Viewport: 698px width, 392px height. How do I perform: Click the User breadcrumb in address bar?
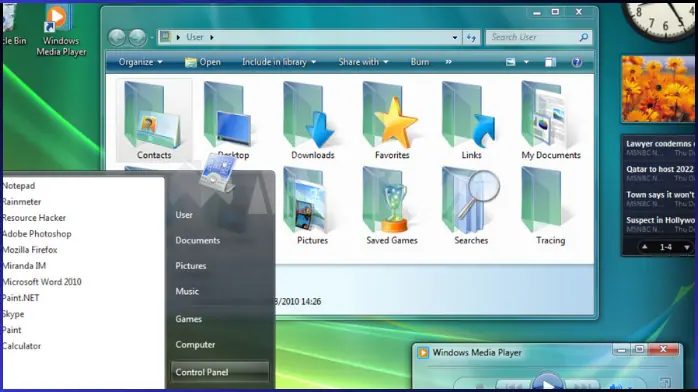click(x=195, y=37)
